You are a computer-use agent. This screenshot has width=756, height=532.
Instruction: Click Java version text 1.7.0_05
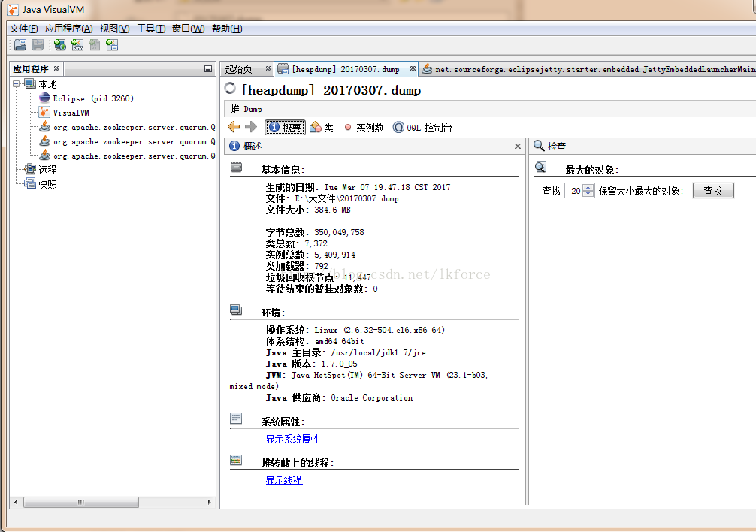(340, 364)
